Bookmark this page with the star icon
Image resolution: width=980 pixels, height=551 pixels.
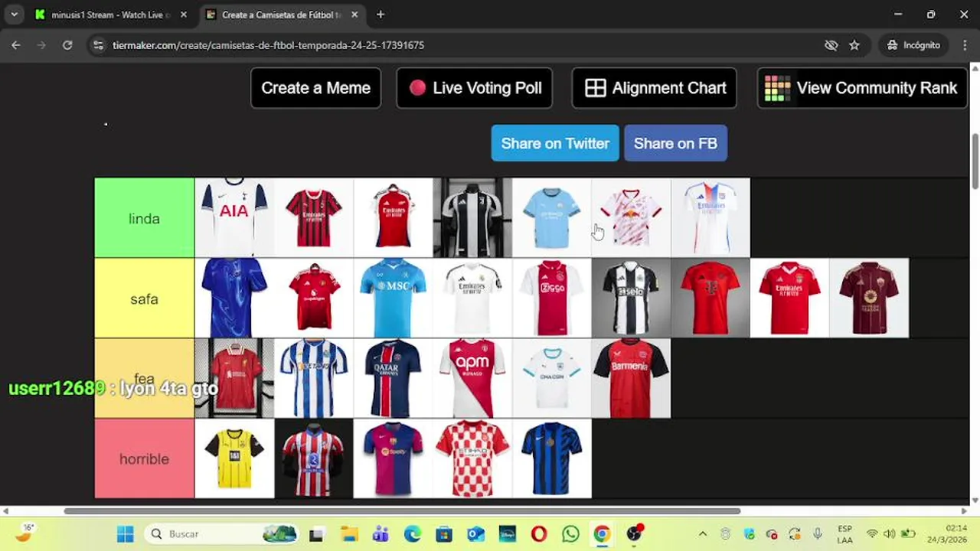(854, 45)
